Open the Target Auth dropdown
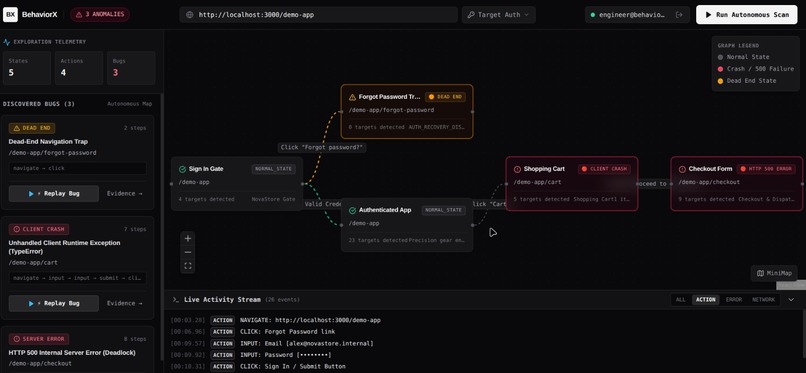Image resolution: width=806 pixels, height=373 pixels. click(x=499, y=15)
